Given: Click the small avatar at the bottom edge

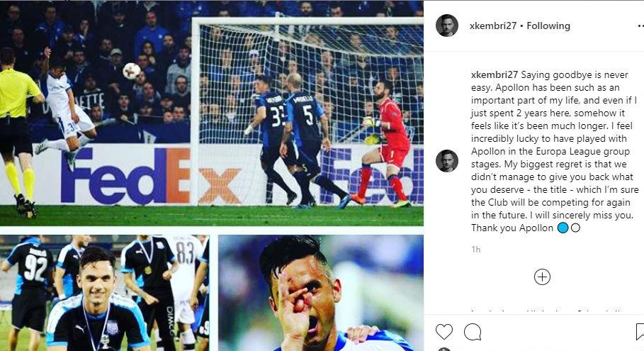Looking at the screenshot, I should pos(444,350).
